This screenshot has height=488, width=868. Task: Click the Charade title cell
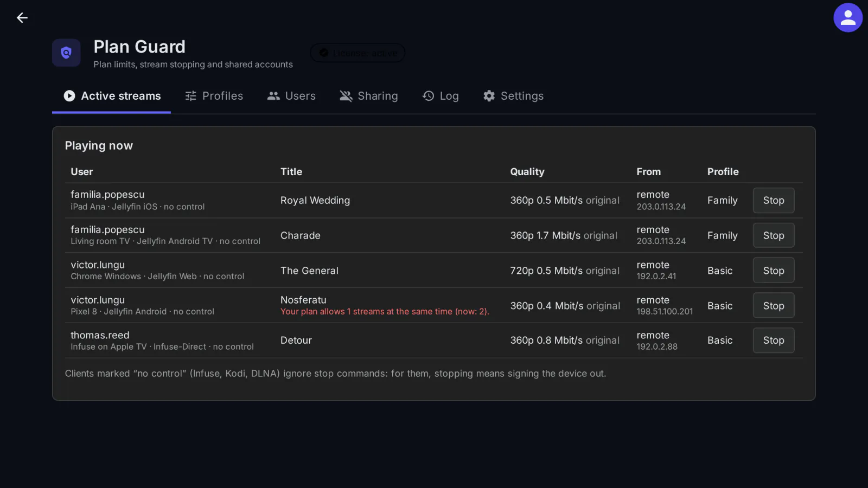[x=301, y=235]
